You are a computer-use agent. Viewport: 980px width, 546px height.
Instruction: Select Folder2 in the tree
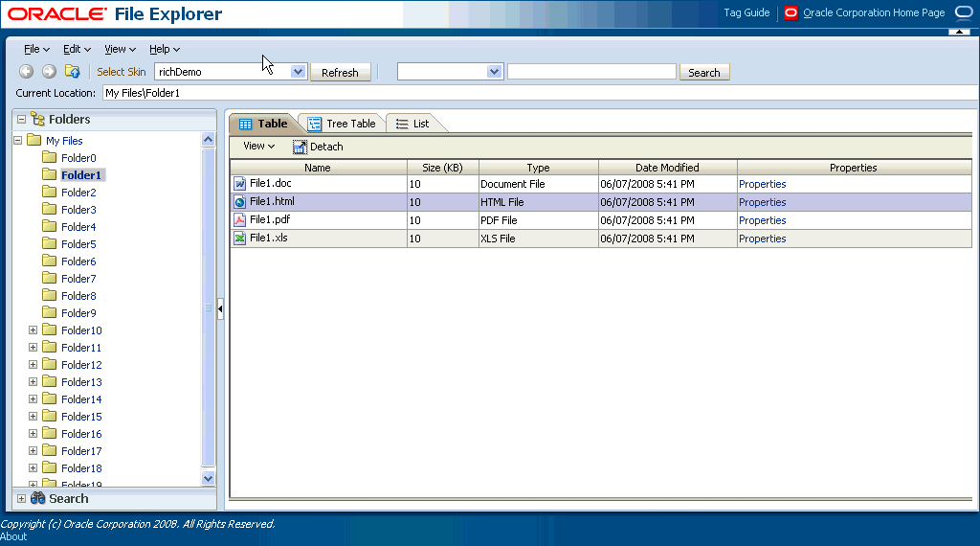click(x=78, y=192)
